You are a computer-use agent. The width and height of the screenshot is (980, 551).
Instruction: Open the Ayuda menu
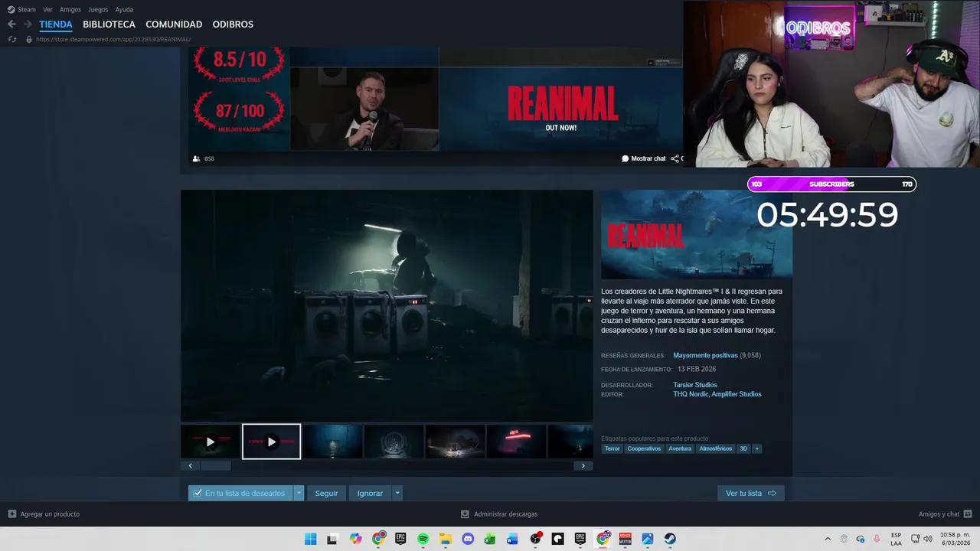124,9
